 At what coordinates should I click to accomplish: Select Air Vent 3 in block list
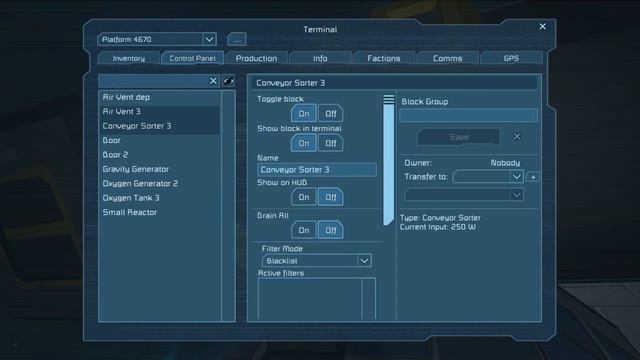(159, 111)
